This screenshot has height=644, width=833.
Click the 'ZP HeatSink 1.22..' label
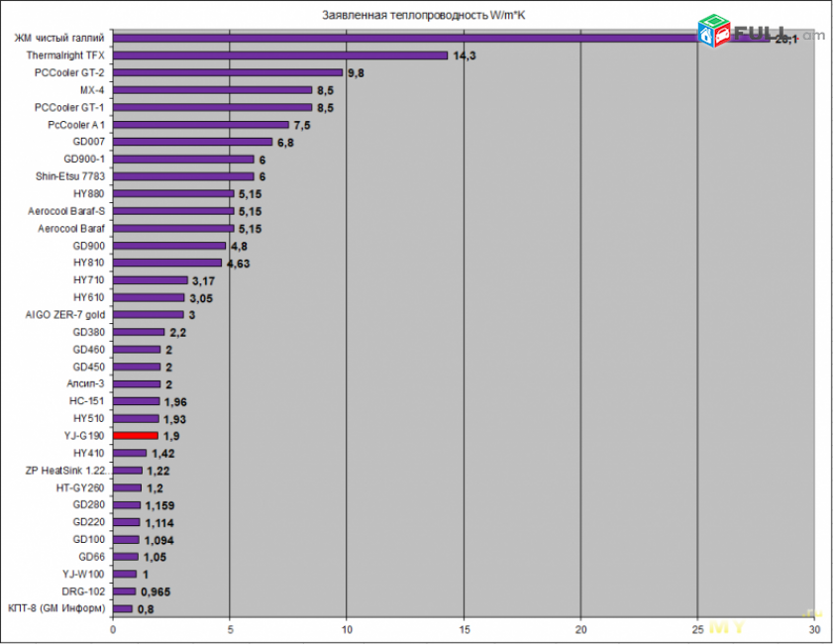click(67, 471)
